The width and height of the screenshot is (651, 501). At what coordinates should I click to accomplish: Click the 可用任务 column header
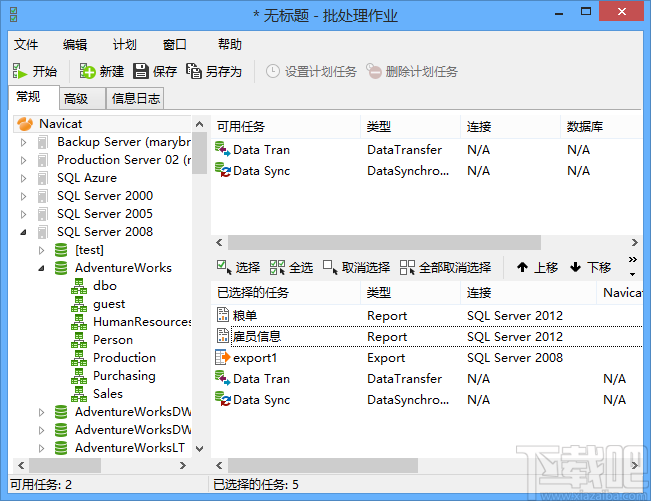(286, 127)
